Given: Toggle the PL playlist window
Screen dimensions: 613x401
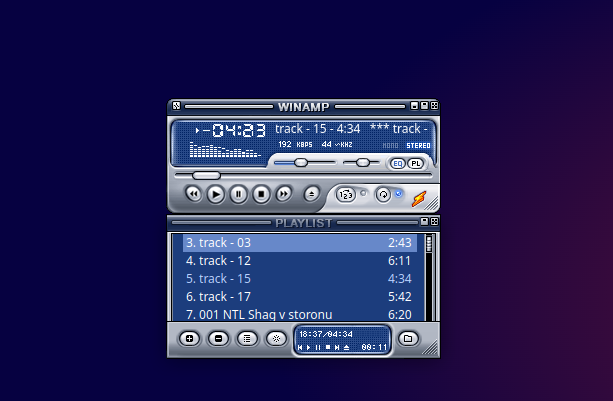Looking at the screenshot, I should click(x=415, y=163).
